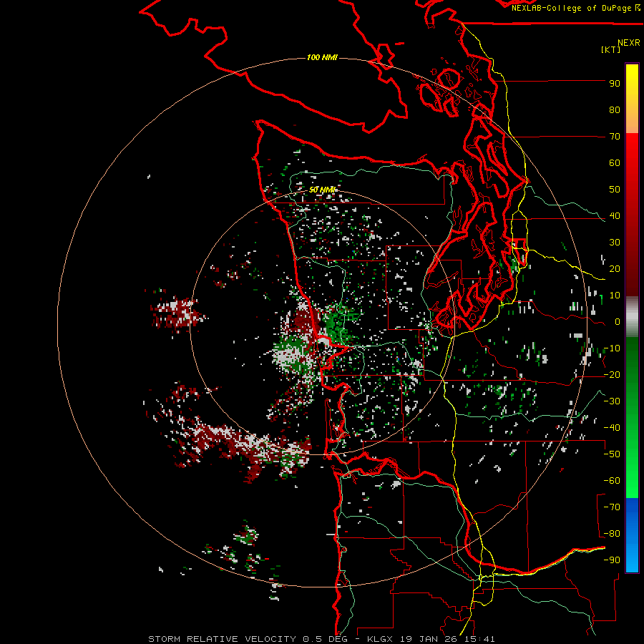
Task: Click the 50 value on velocity scale
Action: [x=615, y=190]
